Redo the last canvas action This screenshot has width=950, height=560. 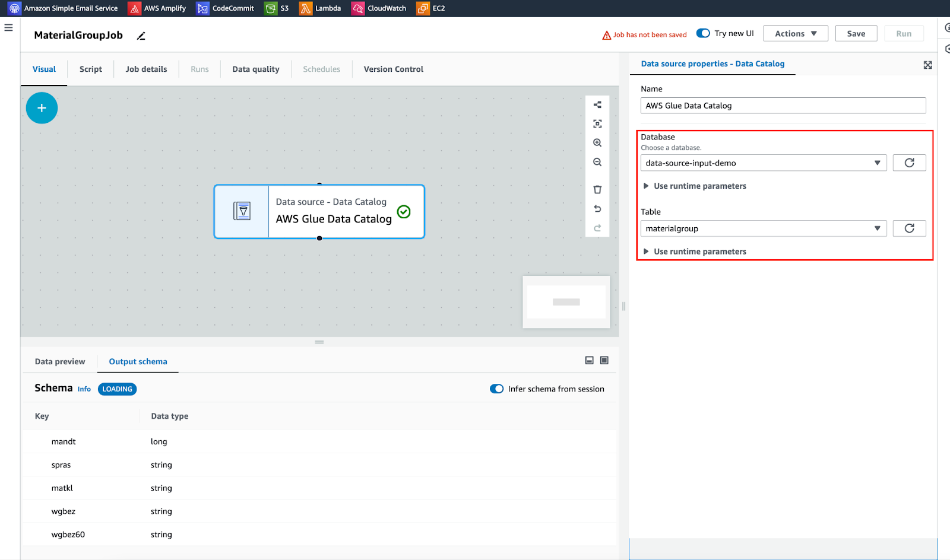597,228
